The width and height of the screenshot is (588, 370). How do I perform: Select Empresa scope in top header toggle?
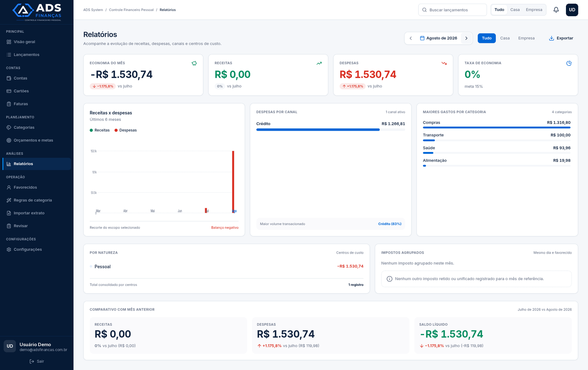pyautogui.click(x=534, y=10)
